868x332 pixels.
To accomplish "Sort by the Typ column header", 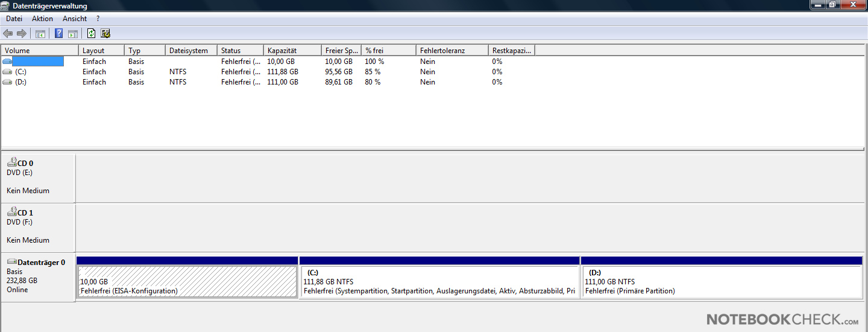I will click(145, 51).
